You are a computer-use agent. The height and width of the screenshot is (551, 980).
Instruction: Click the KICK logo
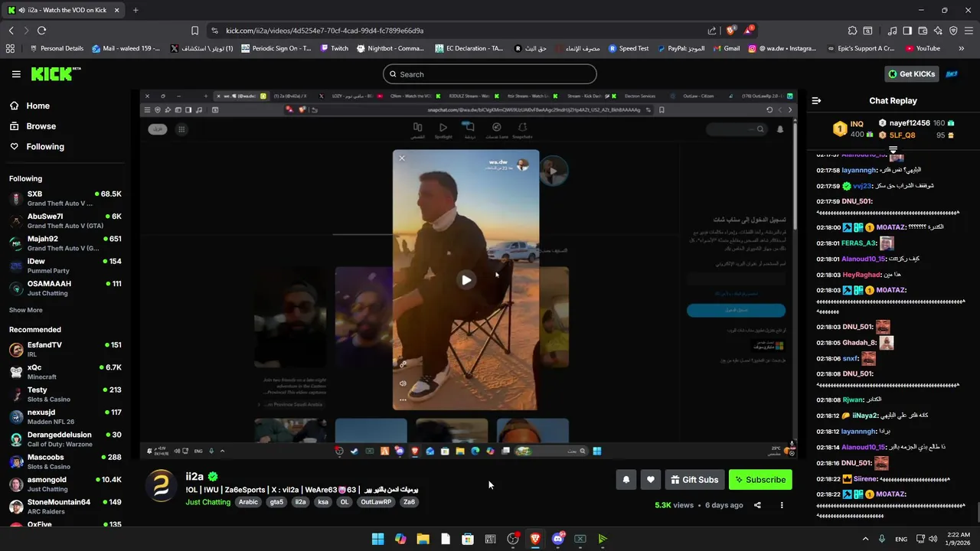pos(55,74)
